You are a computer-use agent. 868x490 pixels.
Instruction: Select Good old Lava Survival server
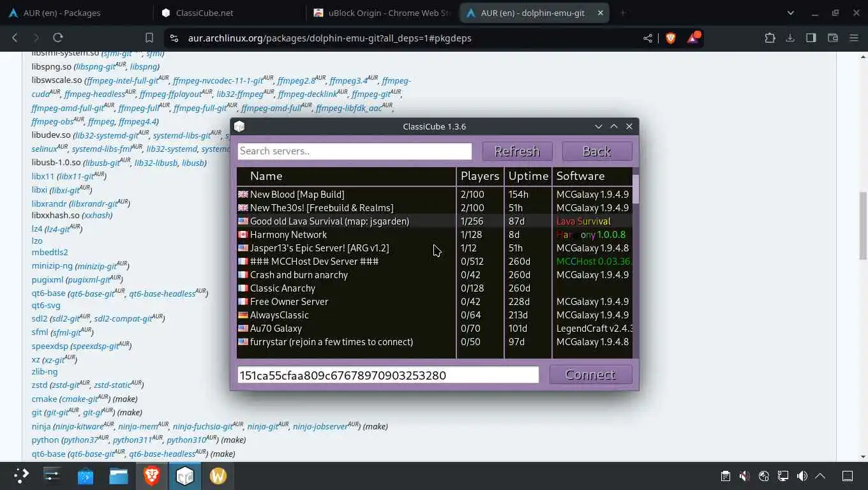point(434,221)
